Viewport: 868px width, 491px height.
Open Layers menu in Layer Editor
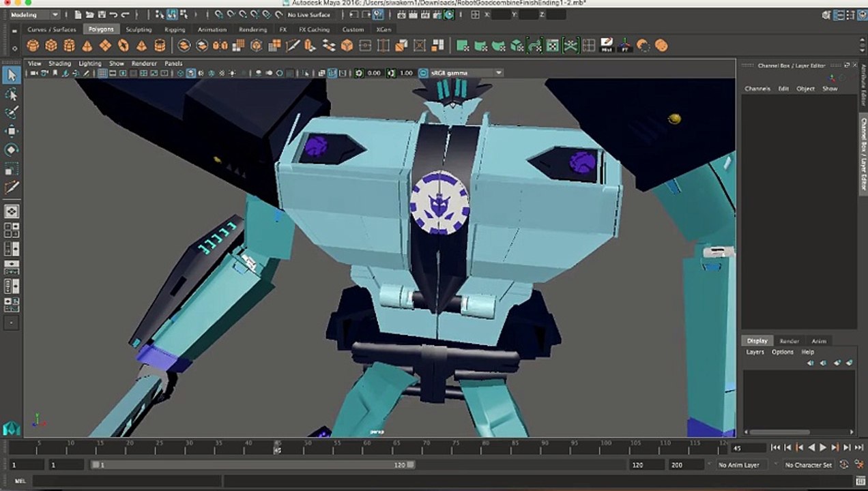click(755, 352)
